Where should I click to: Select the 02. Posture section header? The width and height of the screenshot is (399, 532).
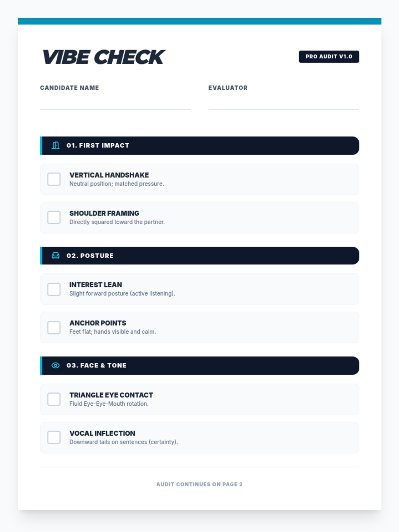tap(199, 256)
